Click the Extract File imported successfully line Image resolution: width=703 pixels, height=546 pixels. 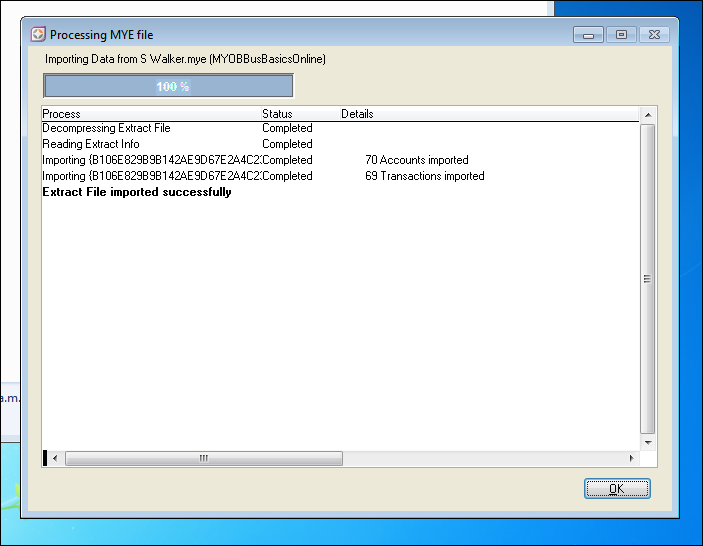(137, 192)
